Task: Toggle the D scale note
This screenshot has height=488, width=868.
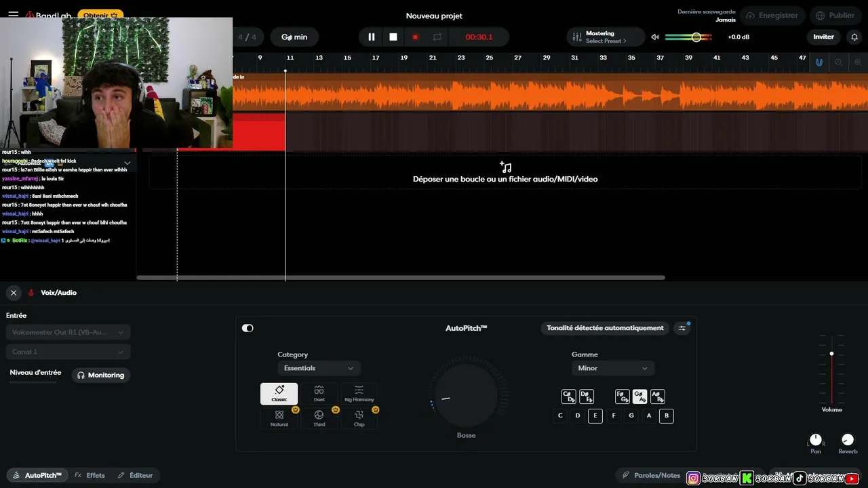Action: pos(578,415)
